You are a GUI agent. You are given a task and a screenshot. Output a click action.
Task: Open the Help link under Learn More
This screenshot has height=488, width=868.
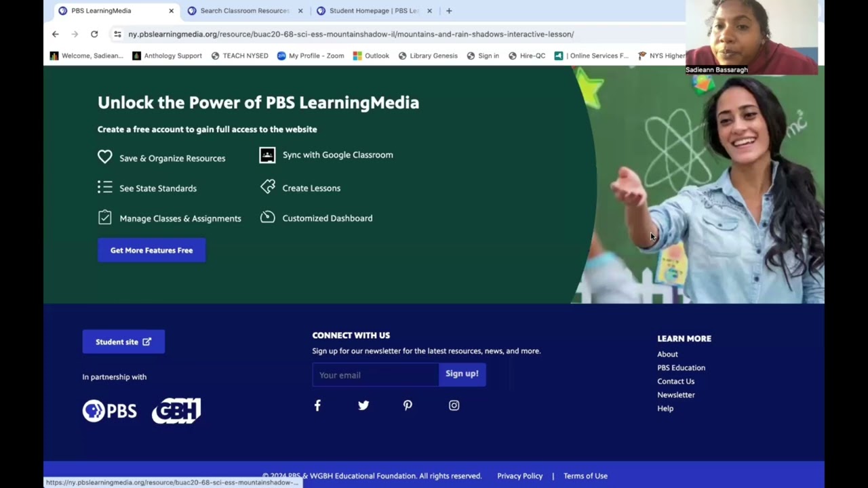point(665,408)
